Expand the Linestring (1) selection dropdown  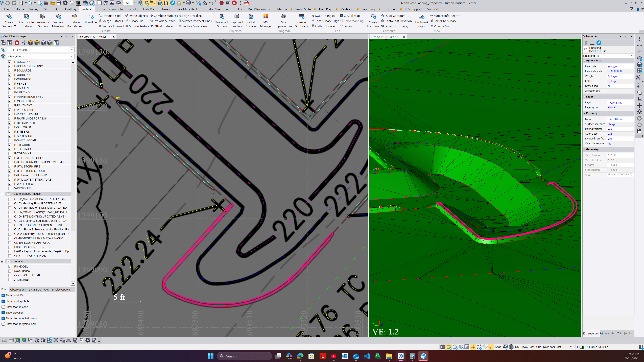click(632, 56)
